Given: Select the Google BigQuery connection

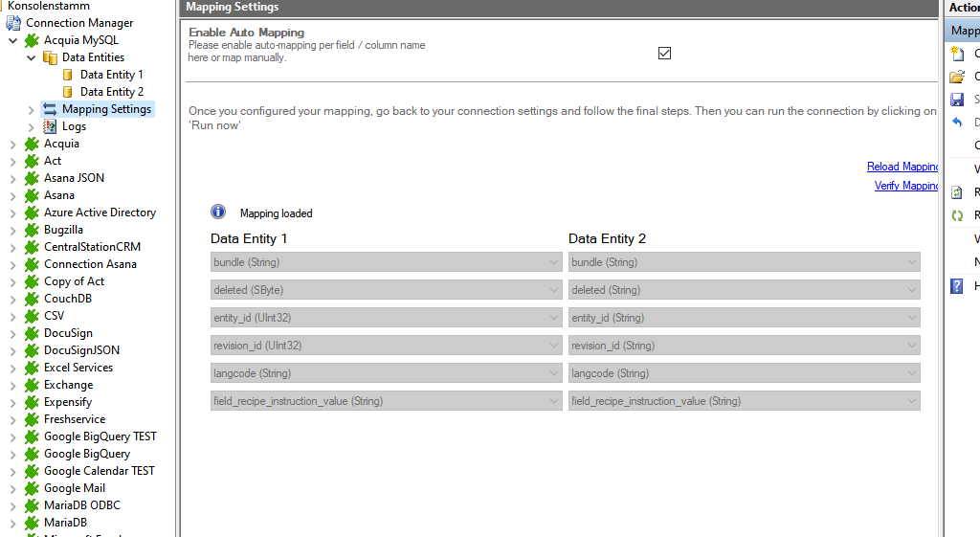Looking at the screenshot, I should click(x=86, y=454).
